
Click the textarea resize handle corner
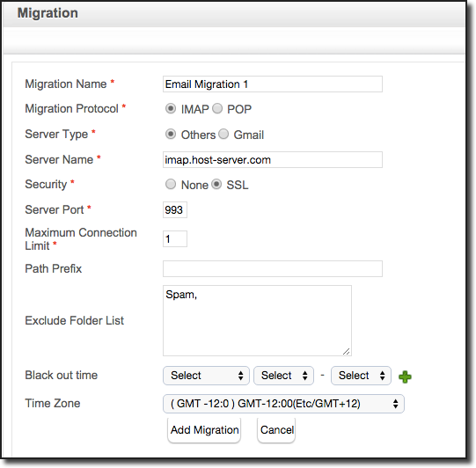(346, 351)
